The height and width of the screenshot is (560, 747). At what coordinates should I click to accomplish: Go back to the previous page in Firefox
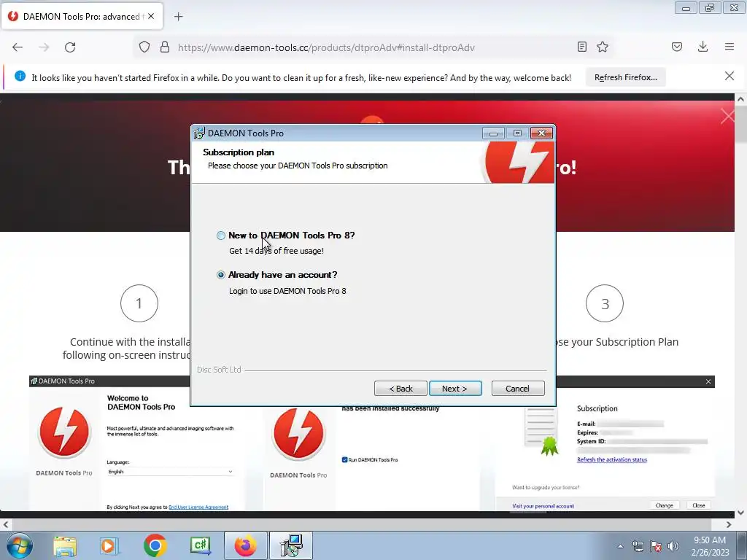18,47
